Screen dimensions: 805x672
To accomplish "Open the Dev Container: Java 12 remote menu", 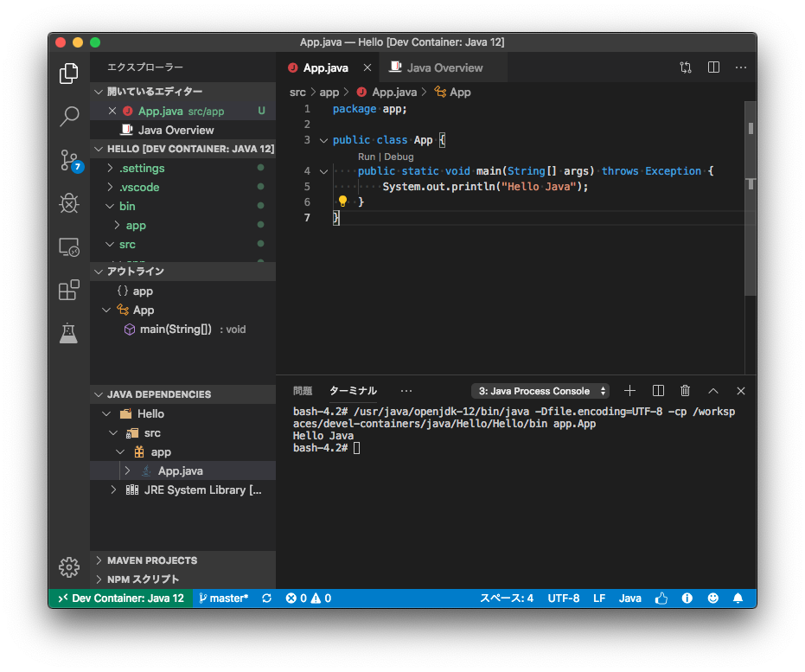I will coord(121,598).
